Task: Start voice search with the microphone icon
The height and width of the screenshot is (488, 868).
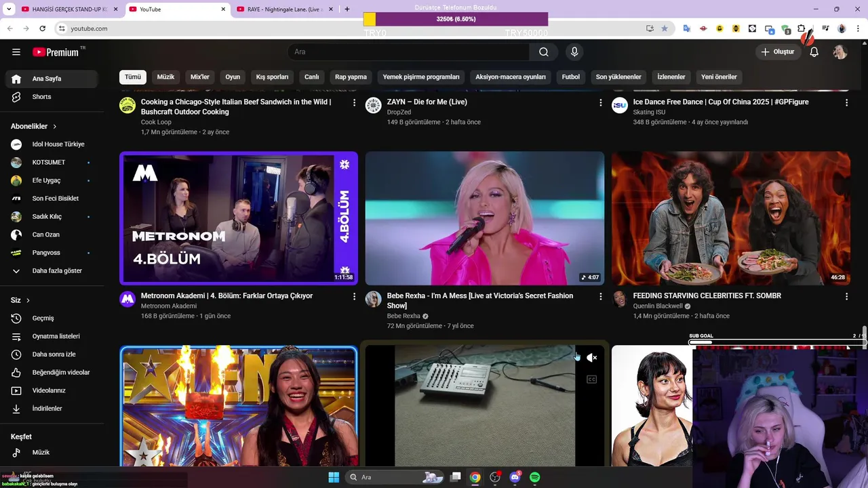Action: pos(574,52)
